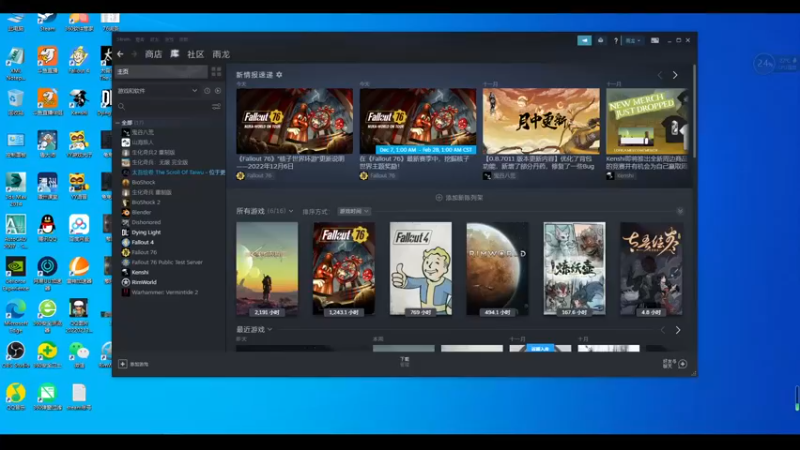
Task: Open Kenshi game cover with 2,191 hours
Action: pyautogui.click(x=267, y=268)
